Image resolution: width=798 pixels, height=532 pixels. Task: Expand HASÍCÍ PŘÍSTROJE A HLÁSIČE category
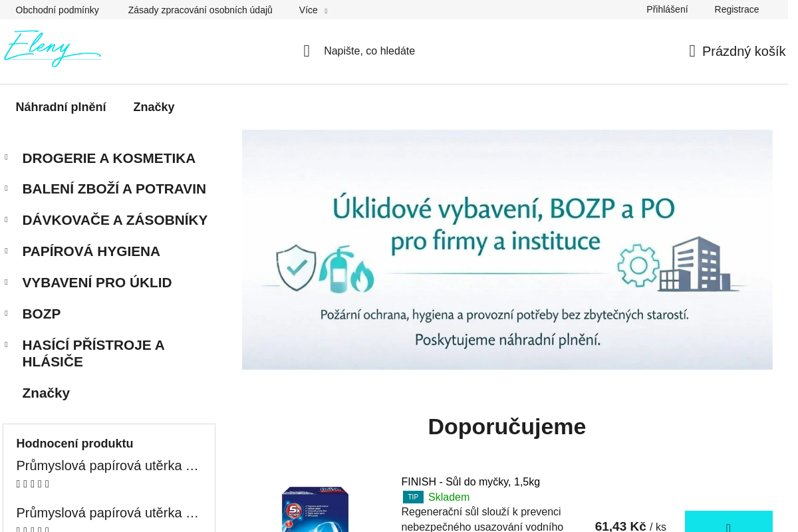coord(7,345)
